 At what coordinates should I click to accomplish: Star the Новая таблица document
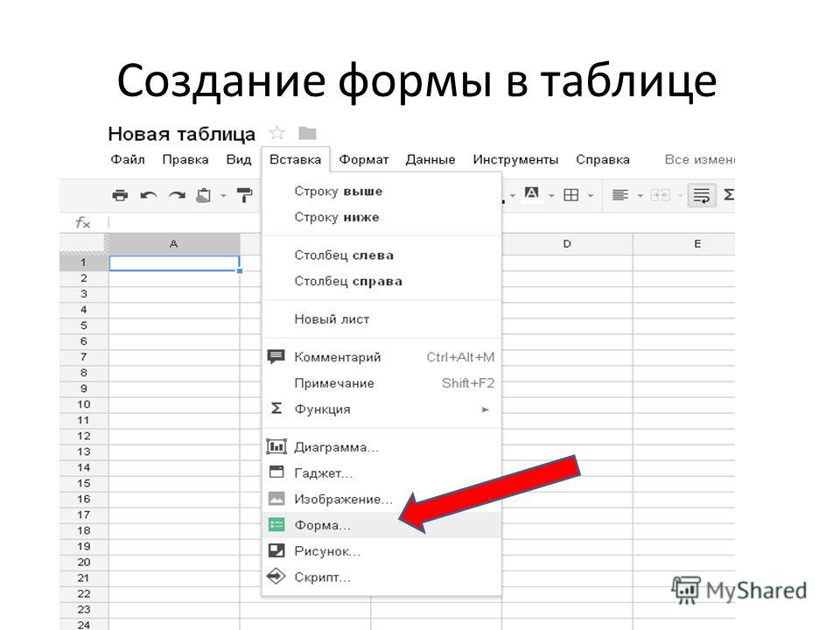coord(277,133)
